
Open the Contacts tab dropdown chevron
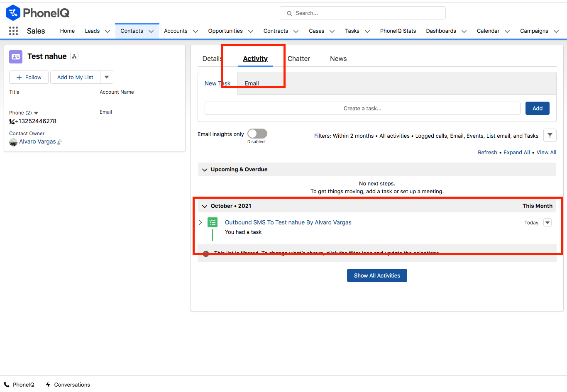[151, 31]
